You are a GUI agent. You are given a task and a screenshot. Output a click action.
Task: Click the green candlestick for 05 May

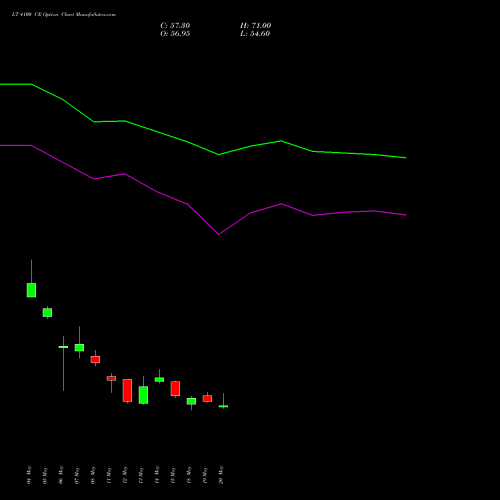pos(47,313)
